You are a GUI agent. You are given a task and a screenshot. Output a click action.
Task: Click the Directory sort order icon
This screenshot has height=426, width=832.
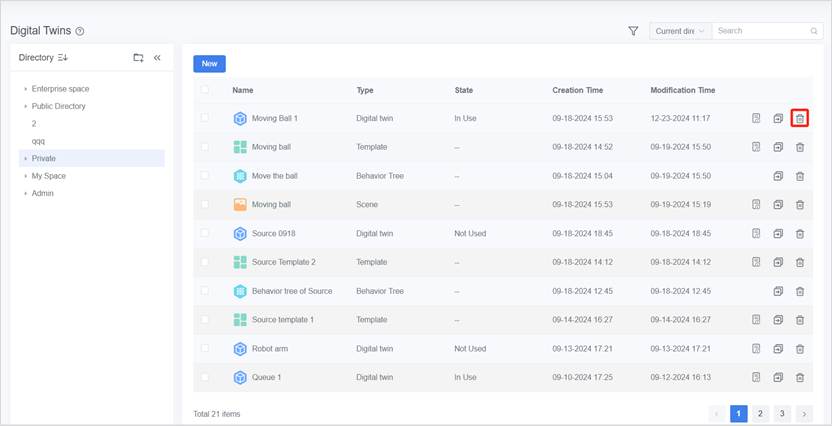pos(63,58)
